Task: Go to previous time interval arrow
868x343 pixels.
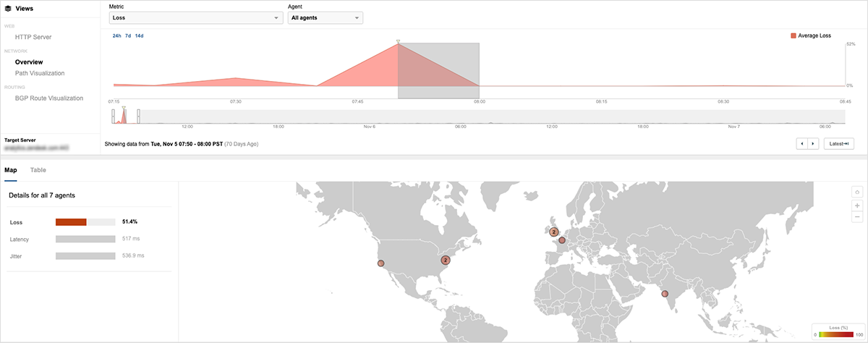Action: (801, 144)
